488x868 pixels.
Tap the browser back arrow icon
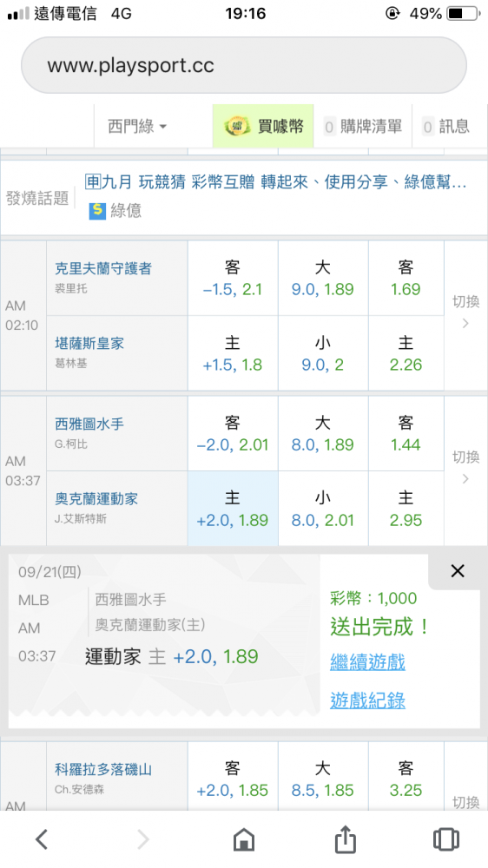pyautogui.click(x=42, y=839)
